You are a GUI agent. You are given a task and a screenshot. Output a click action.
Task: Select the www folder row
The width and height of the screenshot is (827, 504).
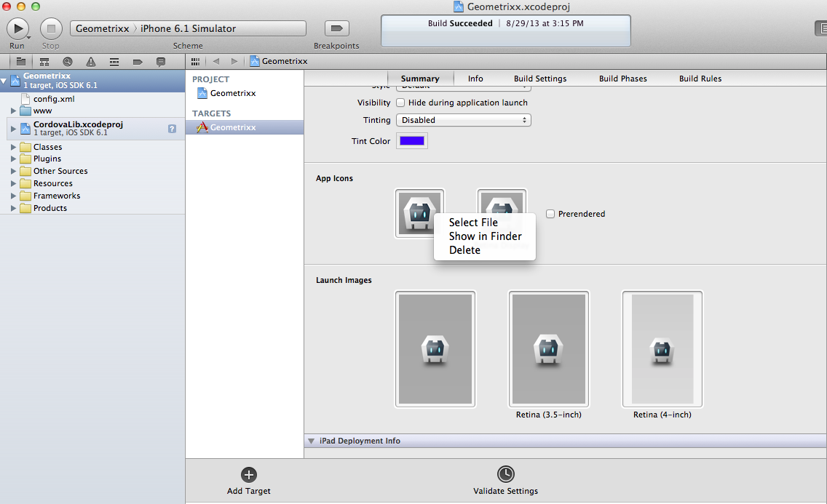pyautogui.click(x=92, y=111)
